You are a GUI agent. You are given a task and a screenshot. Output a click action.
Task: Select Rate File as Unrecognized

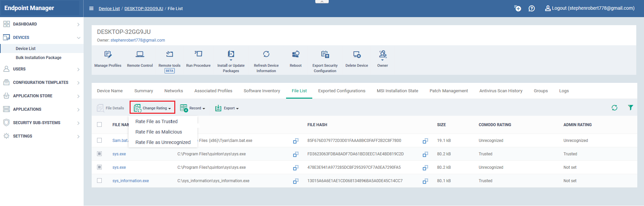pyautogui.click(x=163, y=142)
